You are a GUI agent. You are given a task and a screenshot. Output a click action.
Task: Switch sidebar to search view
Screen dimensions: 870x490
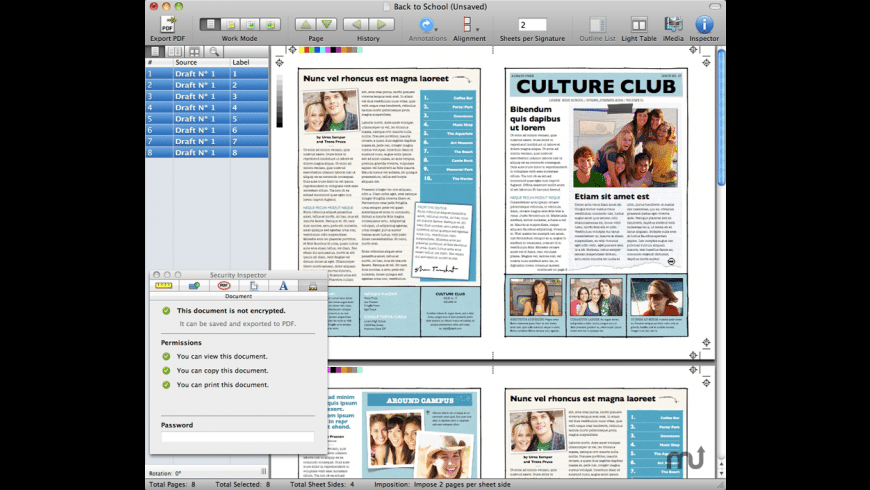(214, 52)
